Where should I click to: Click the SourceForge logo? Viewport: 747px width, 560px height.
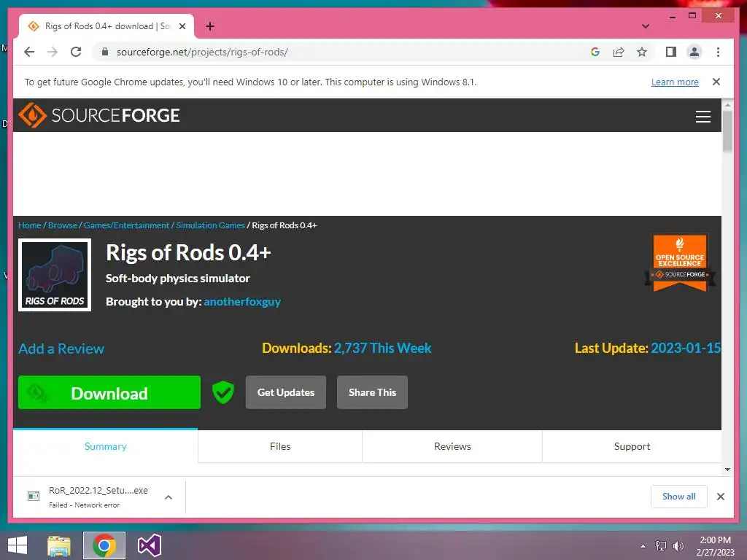pos(99,115)
